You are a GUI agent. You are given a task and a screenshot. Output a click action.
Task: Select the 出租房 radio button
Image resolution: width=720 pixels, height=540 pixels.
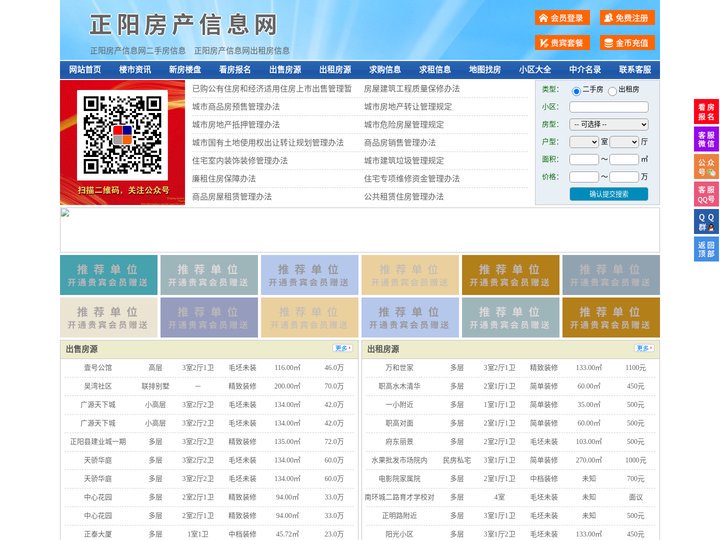pos(612,91)
